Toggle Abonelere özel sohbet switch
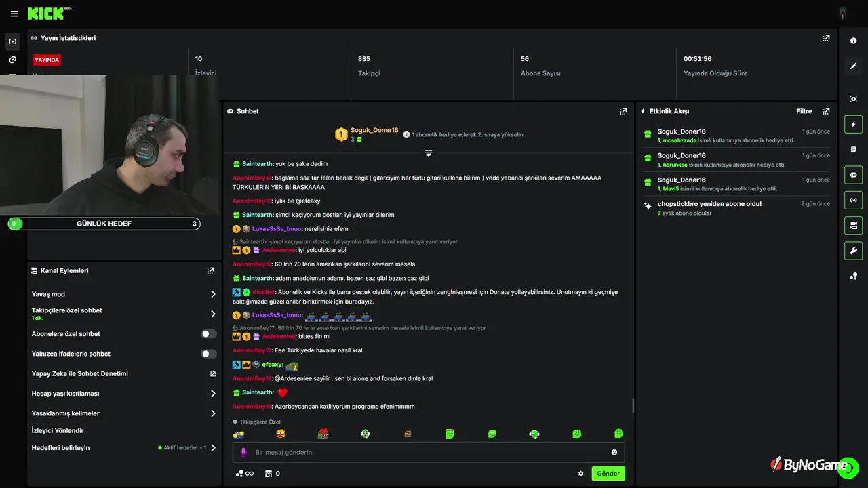The height and width of the screenshot is (488, 868). [209, 334]
